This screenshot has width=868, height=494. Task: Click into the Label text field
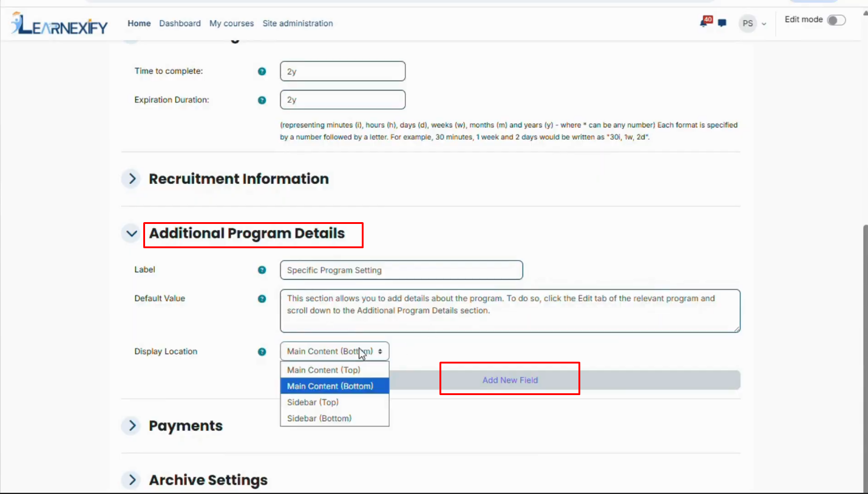(x=401, y=270)
